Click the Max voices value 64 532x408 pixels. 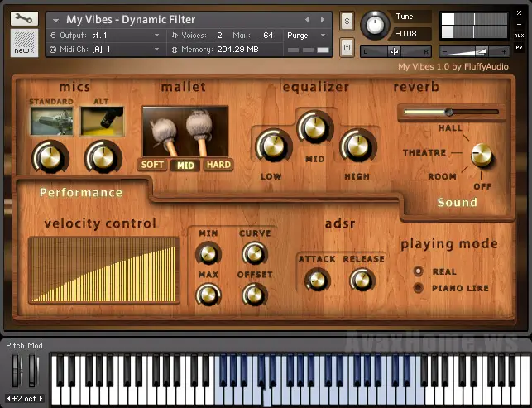click(268, 36)
